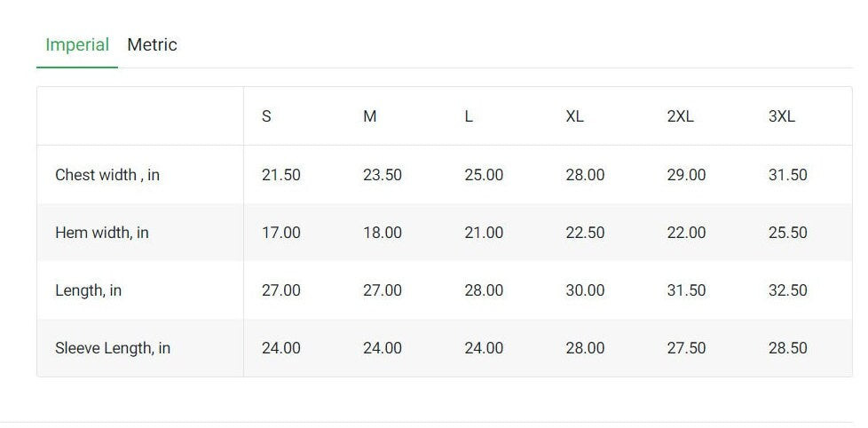Switch to the Metric tab
Screen dimensions: 868x428
[x=152, y=45]
